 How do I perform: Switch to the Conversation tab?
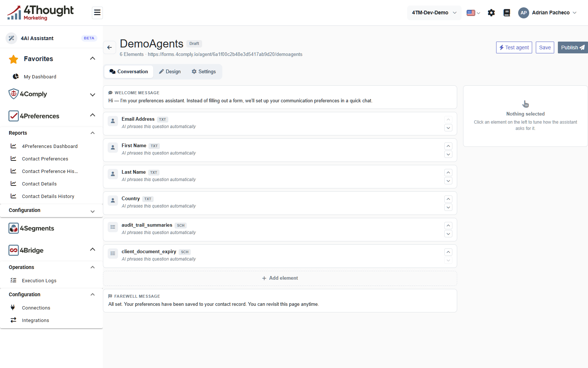tap(129, 72)
